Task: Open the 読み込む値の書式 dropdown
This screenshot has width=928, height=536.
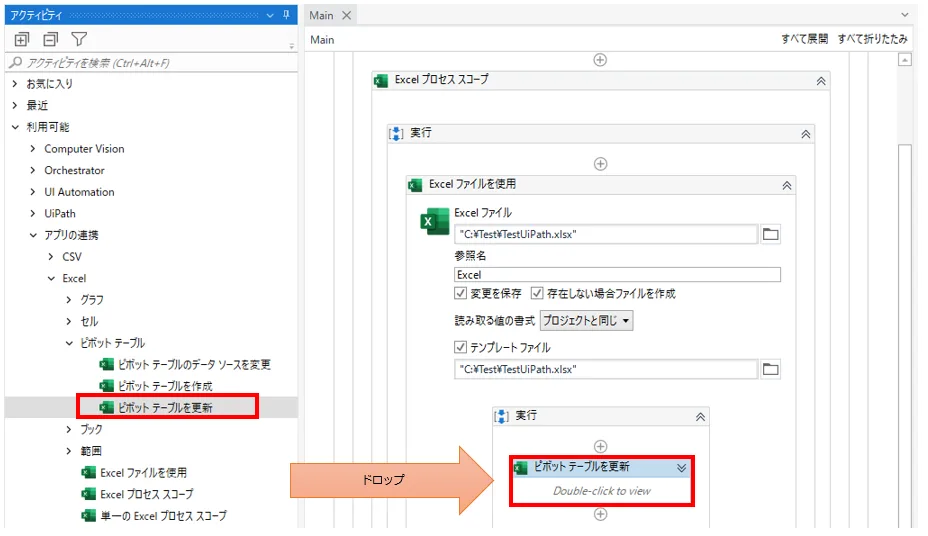Action: 586,321
